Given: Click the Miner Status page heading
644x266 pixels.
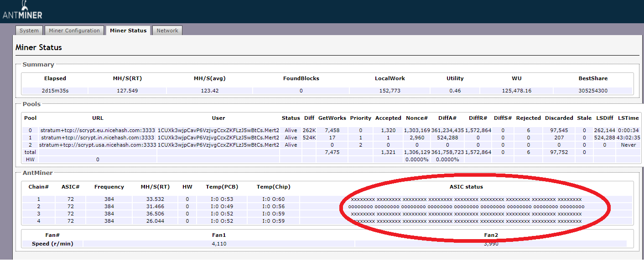Looking at the screenshot, I should [x=39, y=47].
